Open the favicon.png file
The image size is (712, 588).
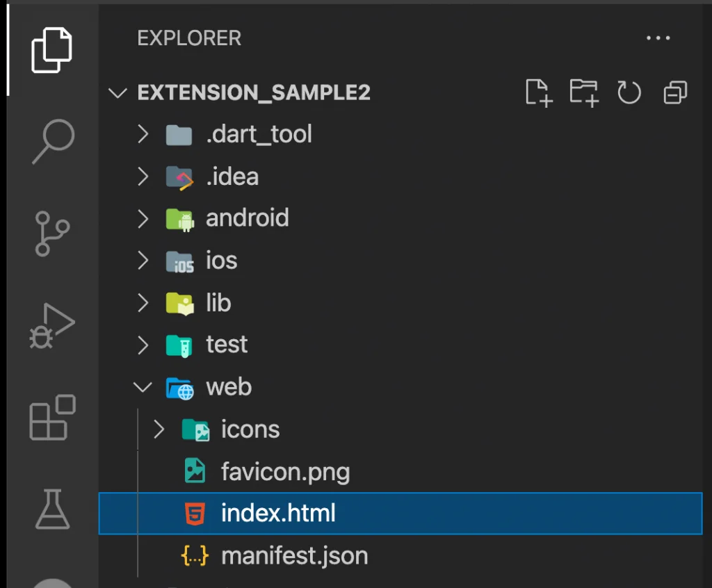(x=285, y=472)
